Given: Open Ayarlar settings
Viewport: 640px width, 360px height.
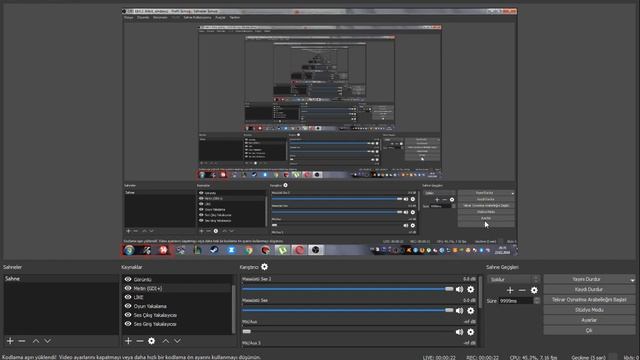Looking at the screenshot, I should pyautogui.click(x=589, y=320).
